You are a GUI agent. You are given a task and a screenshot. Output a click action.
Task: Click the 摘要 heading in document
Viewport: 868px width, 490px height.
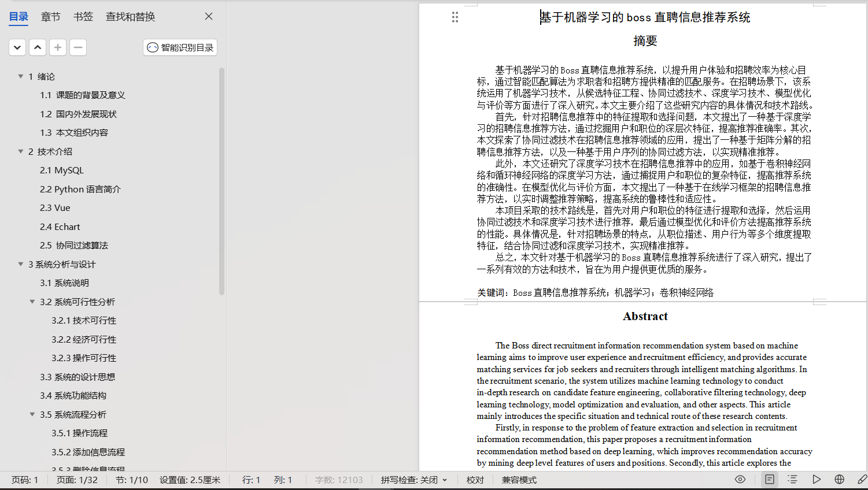645,40
